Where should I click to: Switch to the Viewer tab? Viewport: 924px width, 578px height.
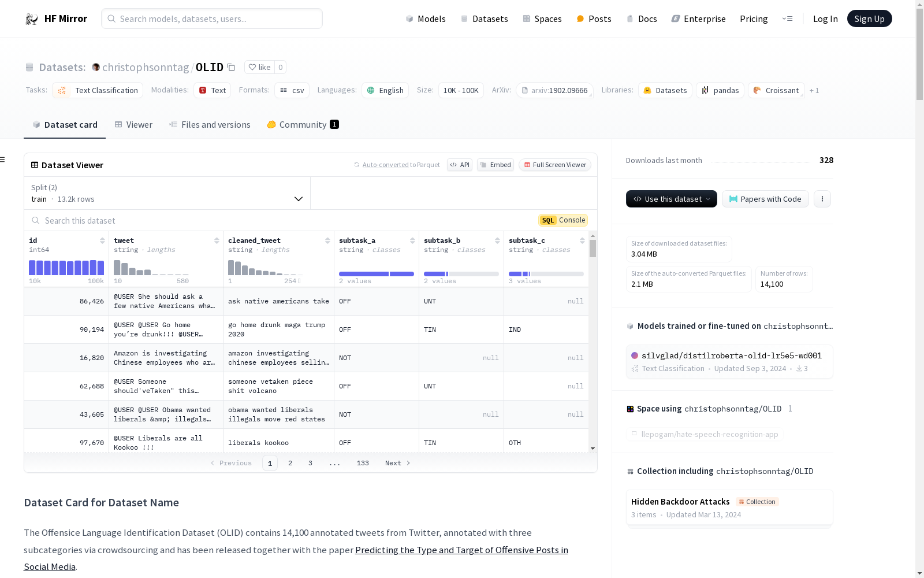(x=133, y=124)
